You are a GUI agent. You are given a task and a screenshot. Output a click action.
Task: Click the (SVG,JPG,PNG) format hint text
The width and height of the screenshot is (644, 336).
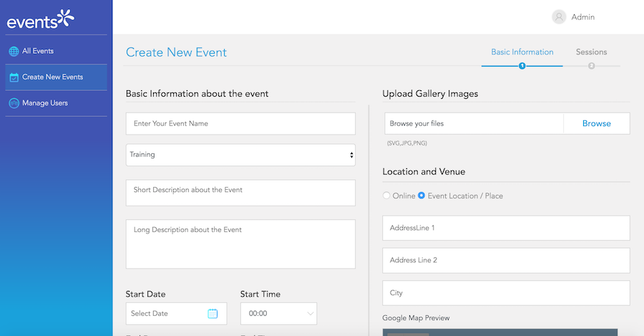pos(406,143)
